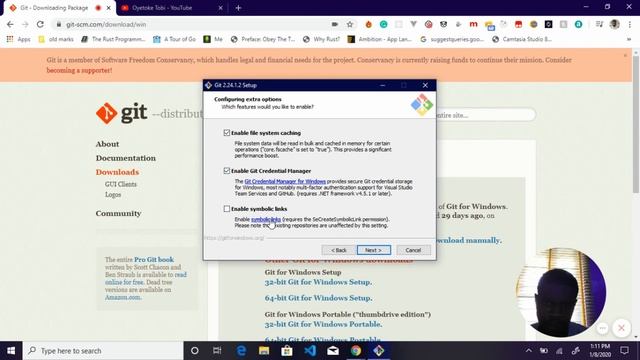Download 64-bit Git for Windows Setup

(318, 298)
